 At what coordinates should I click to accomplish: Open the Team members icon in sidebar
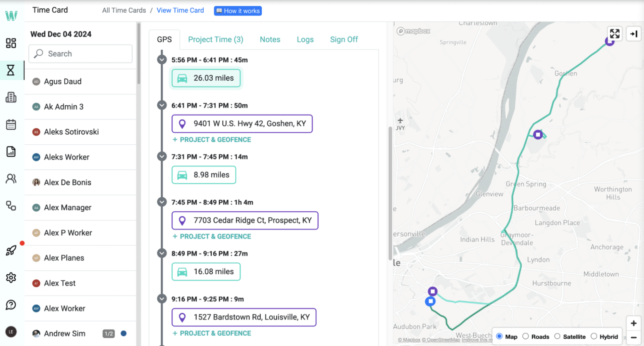click(x=11, y=179)
